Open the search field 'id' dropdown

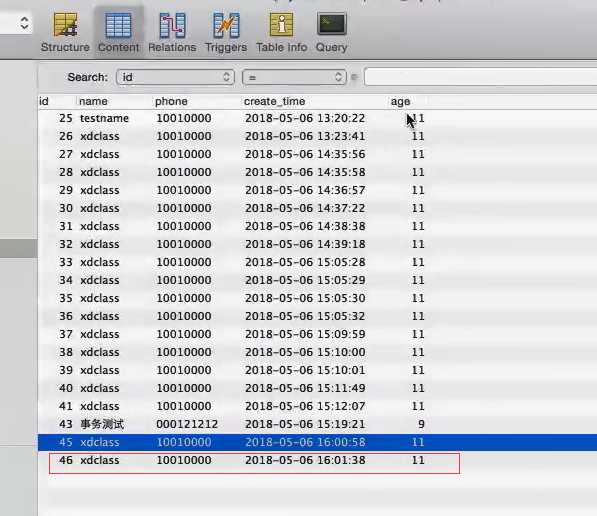pyautogui.click(x=176, y=77)
